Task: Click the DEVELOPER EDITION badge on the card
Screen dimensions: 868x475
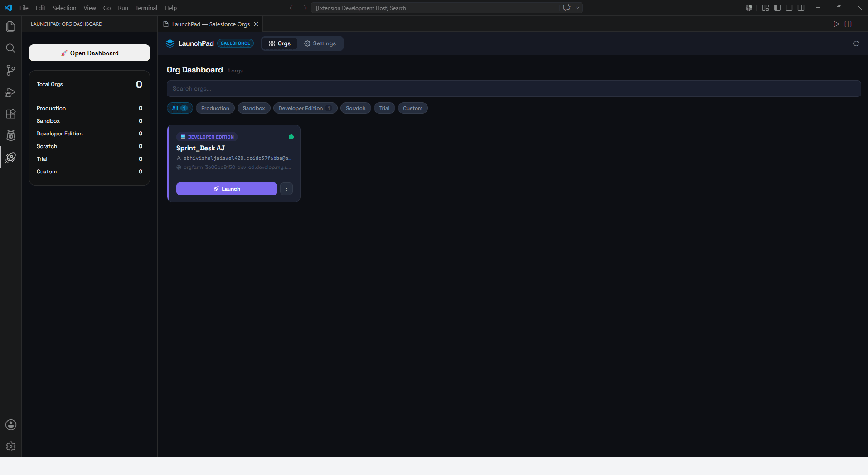Action: (x=207, y=137)
